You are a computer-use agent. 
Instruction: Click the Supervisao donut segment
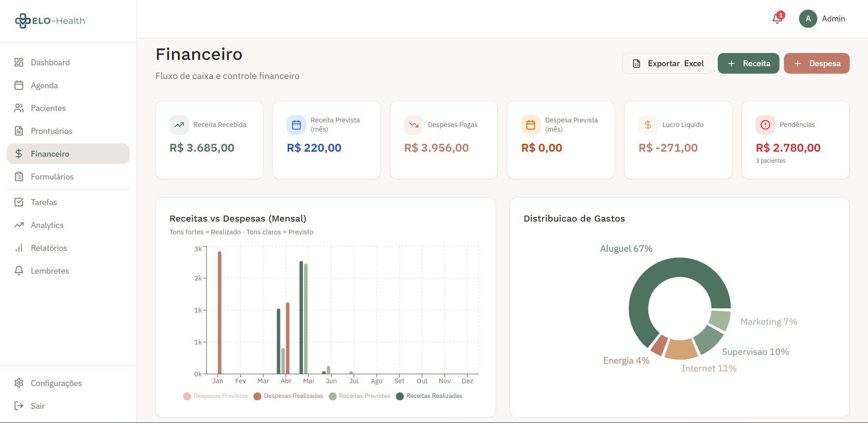click(708, 339)
